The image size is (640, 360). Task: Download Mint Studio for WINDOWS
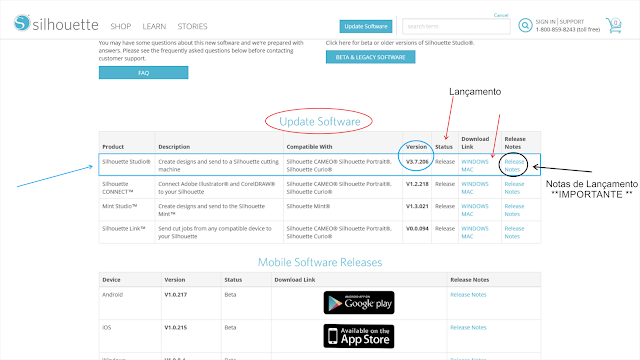point(475,206)
